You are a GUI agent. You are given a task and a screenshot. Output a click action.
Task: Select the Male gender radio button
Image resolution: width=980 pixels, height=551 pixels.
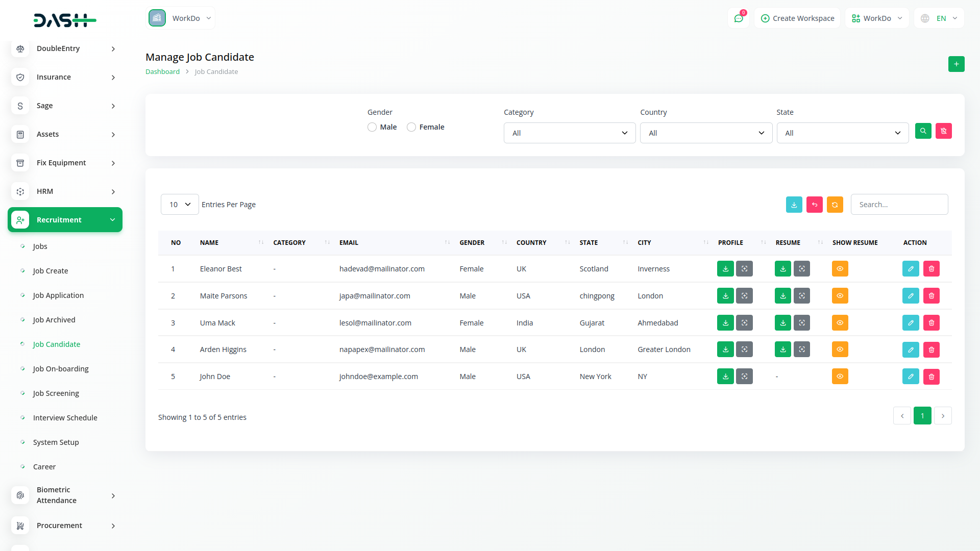click(372, 127)
